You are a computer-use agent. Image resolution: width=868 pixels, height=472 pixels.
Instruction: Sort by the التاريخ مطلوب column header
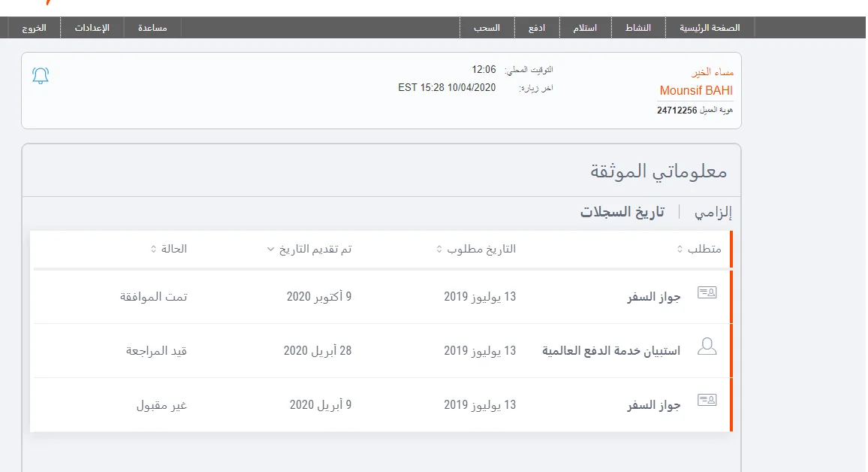[x=476, y=249]
